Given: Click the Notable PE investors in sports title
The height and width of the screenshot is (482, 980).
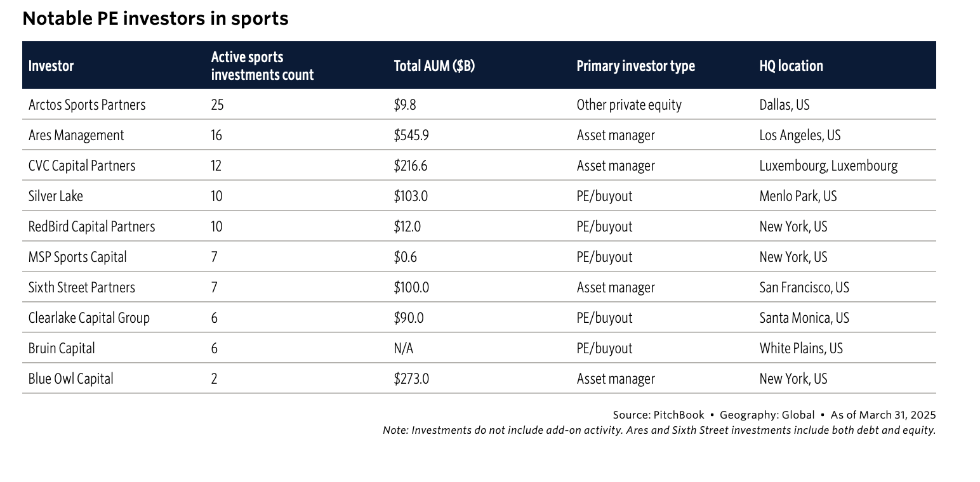Looking at the screenshot, I should pos(156,19).
